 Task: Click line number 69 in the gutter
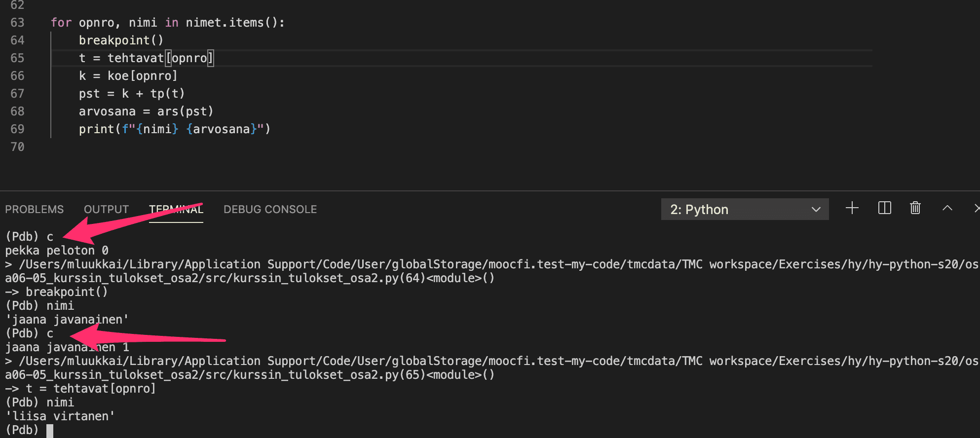[x=17, y=129]
